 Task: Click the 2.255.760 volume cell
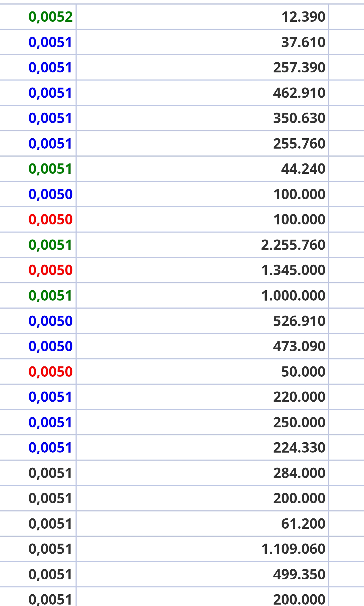(x=293, y=245)
